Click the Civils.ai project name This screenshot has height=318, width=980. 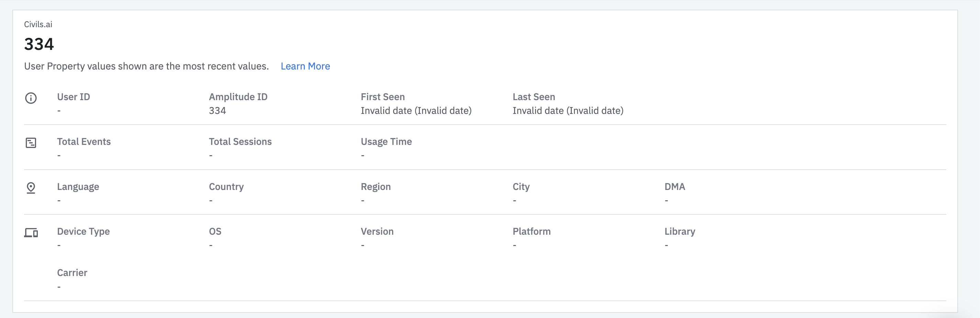coord(38,24)
